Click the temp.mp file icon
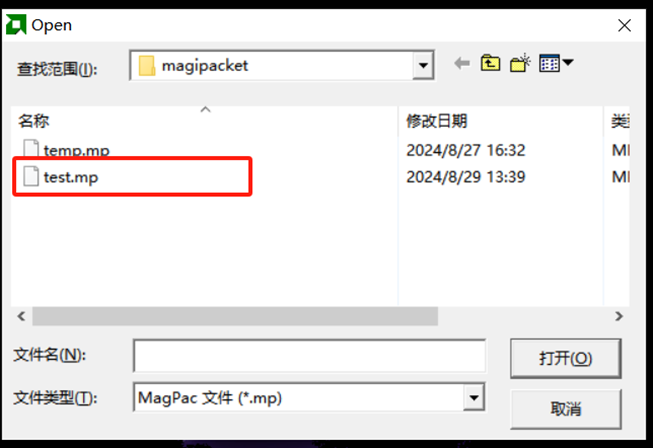 point(31,148)
